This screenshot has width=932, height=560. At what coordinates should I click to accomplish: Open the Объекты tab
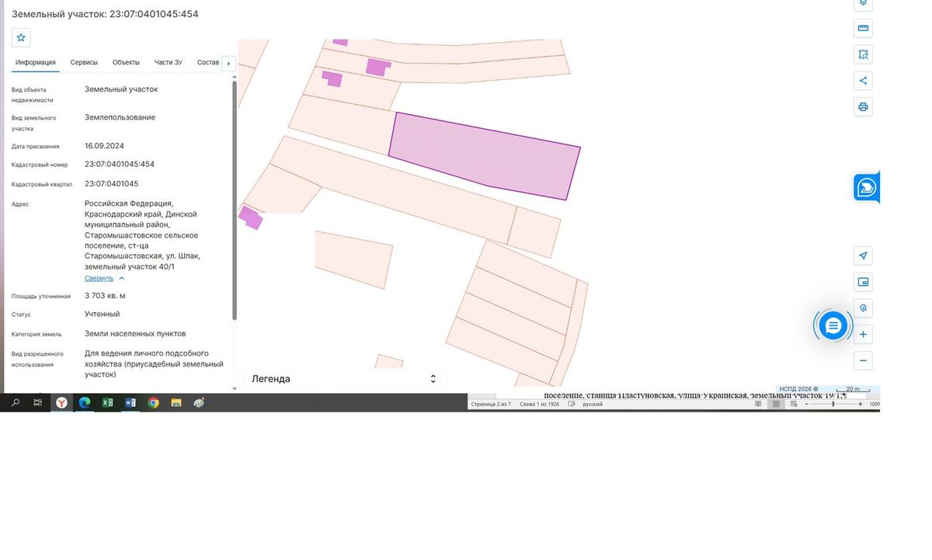click(x=126, y=62)
